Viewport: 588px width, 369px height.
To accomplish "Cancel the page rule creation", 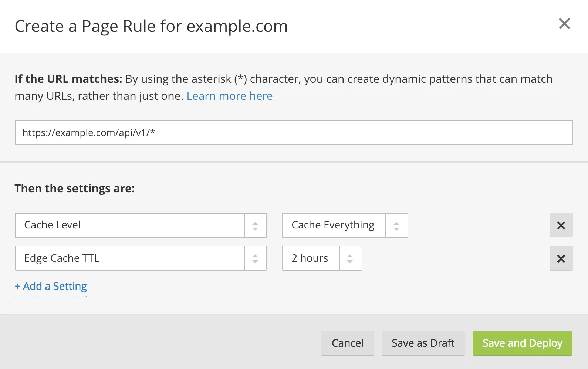I will pos(347,343).
